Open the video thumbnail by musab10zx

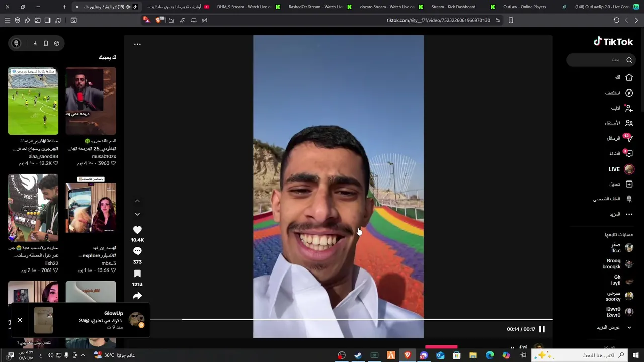coord(91,101)
